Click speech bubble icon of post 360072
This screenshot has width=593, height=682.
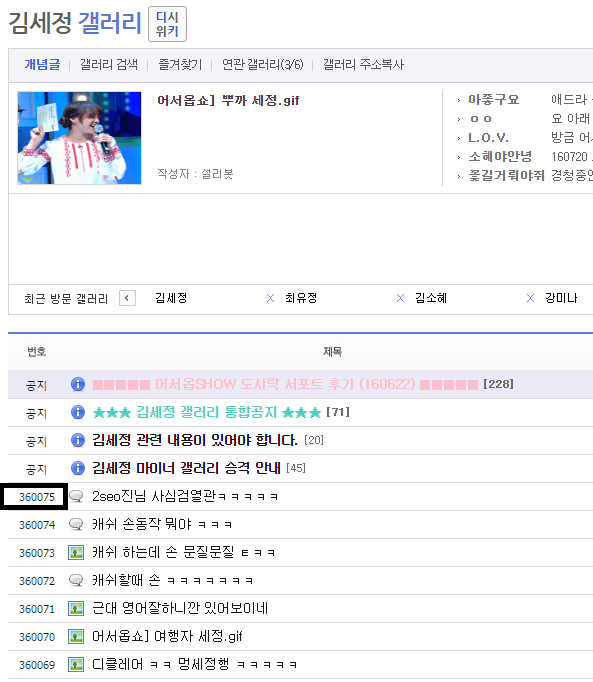(76, 580)
